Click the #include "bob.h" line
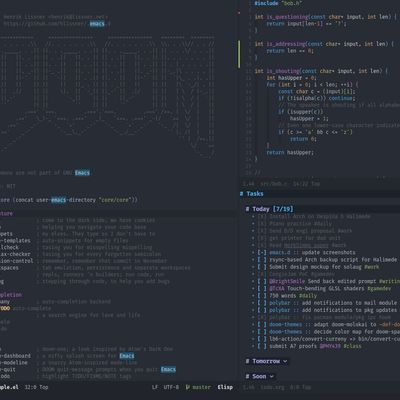The width and height of the screenshot is (400, 400). 278,3
